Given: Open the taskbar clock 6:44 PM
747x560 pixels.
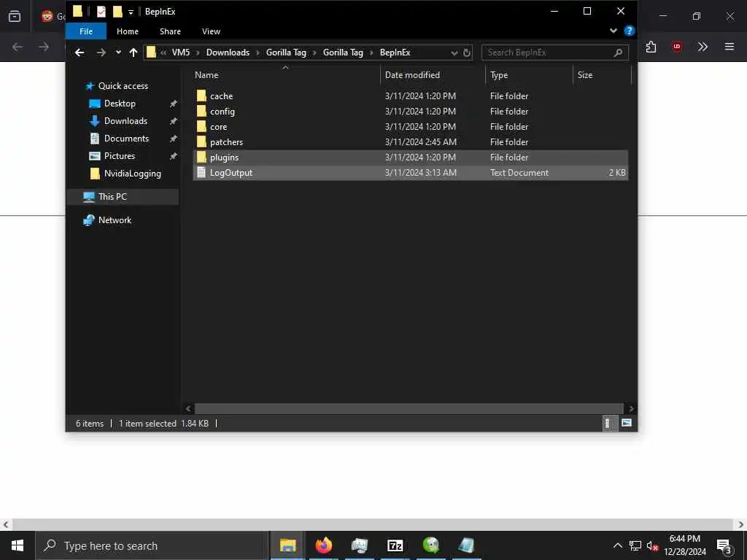Looking at the screenshot, I should (x=684, y=545).
